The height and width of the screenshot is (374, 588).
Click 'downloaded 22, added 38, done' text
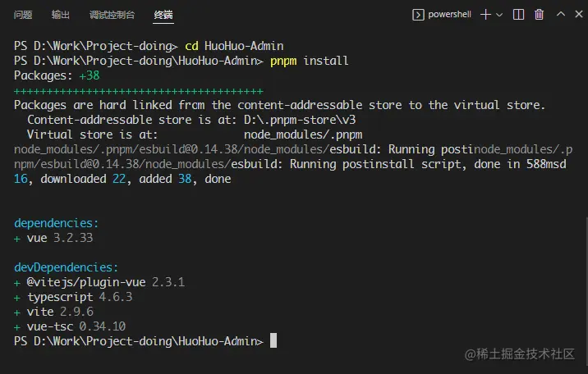coord(136,179)
